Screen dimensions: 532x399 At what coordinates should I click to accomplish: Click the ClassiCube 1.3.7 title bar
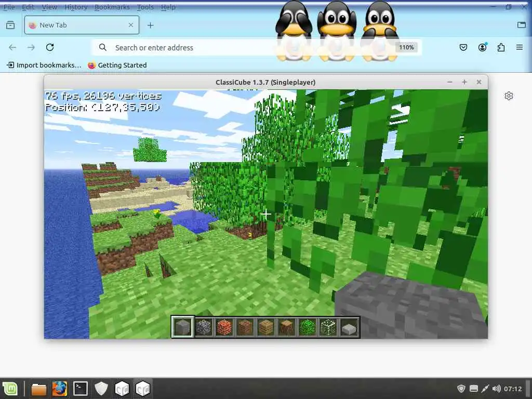coord(265,82)
